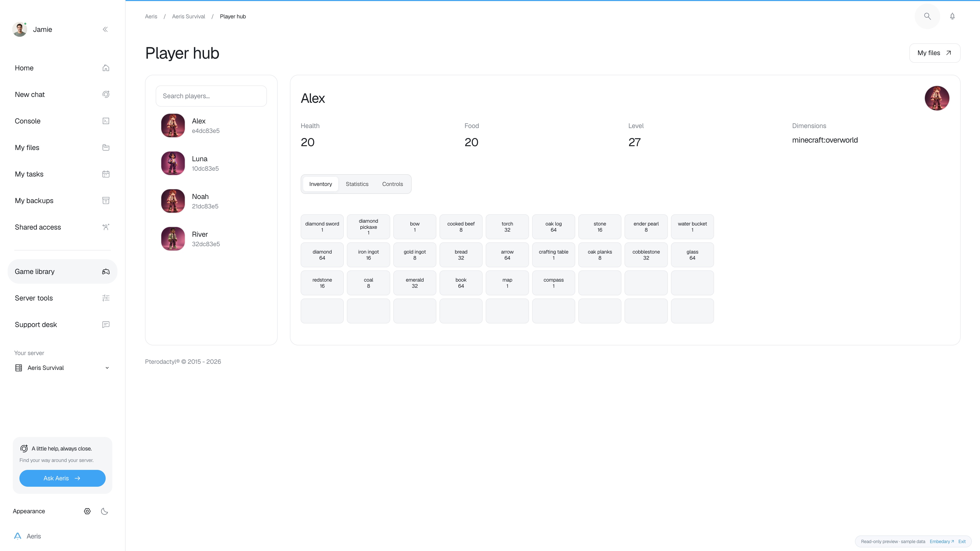The width and height of the screenshot is (980, 551).
Task: Click the ender pearl inventory slot
Action: (646, 227)
